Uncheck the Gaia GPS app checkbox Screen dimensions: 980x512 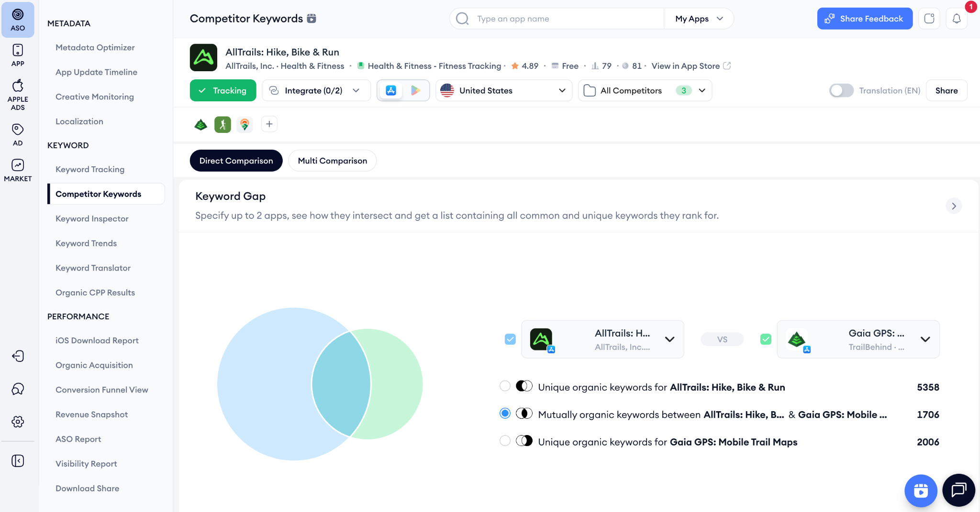coord(766,339)
